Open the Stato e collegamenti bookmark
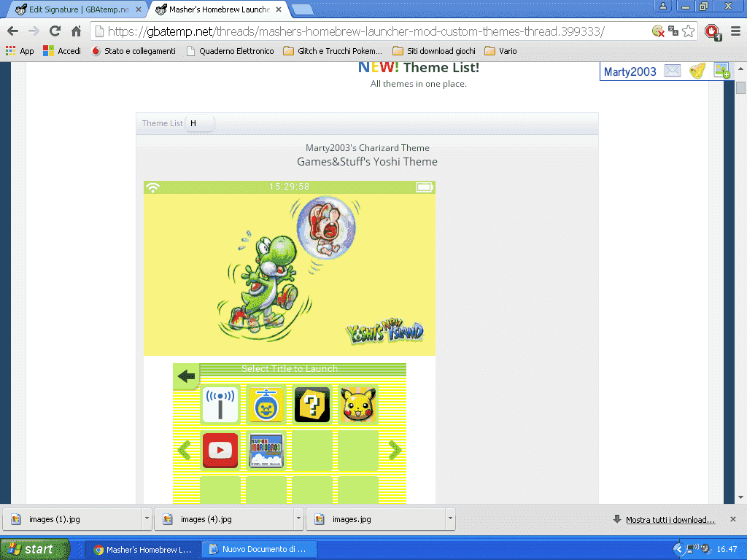The width and height of the screenshot is (747, 560). [x=133, y=51]
